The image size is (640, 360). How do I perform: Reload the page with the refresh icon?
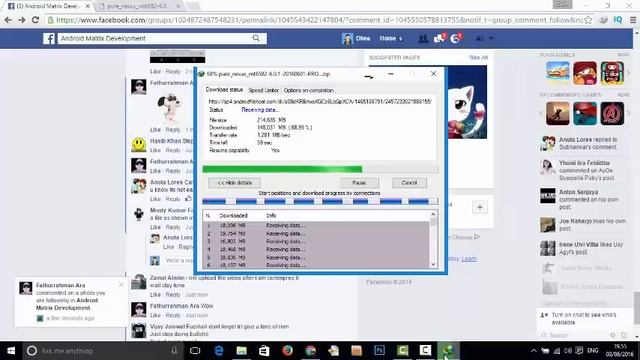tap(36, 20)
